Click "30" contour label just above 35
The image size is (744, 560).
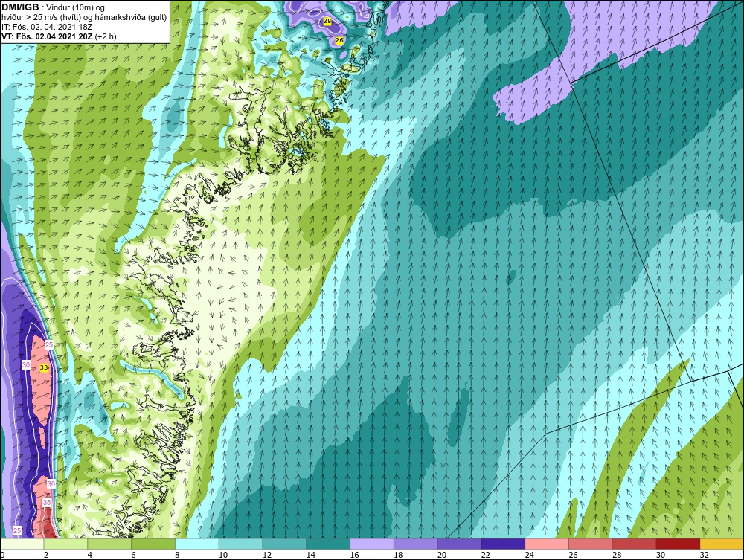pyautogui.click(x=51, y=483)
